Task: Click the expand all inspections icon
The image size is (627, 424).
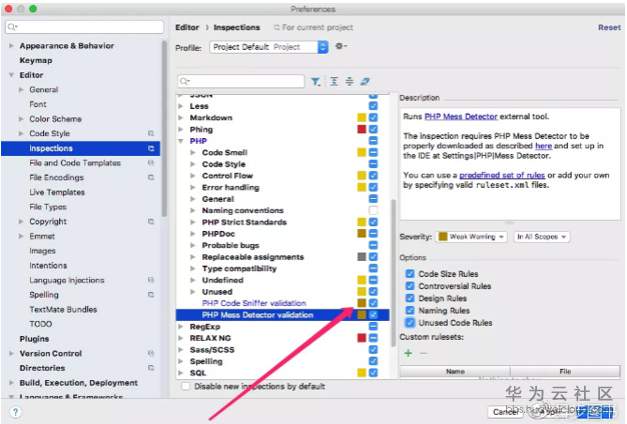Action: point(334,81)
